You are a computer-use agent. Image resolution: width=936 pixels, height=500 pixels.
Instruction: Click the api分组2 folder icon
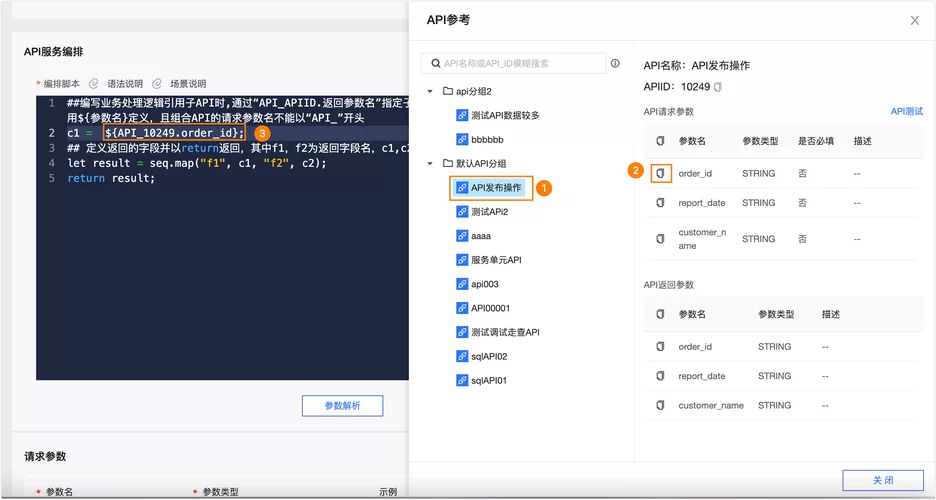pyautogui.click(x=448, y=91)
